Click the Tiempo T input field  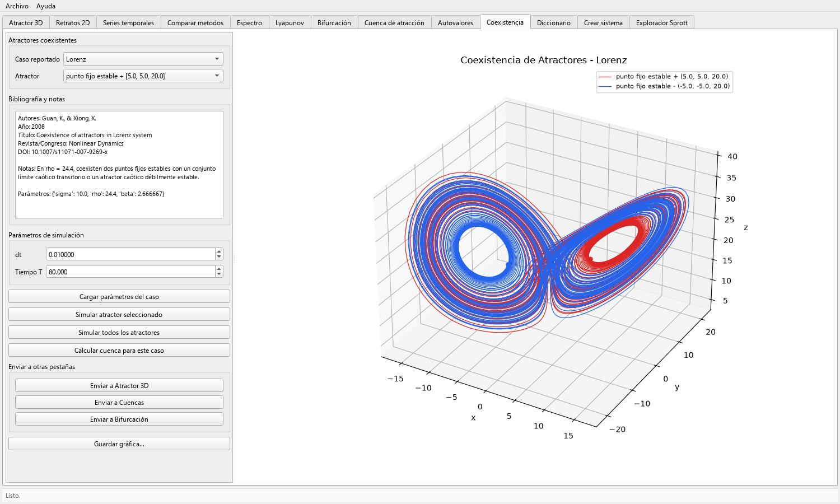130,272
